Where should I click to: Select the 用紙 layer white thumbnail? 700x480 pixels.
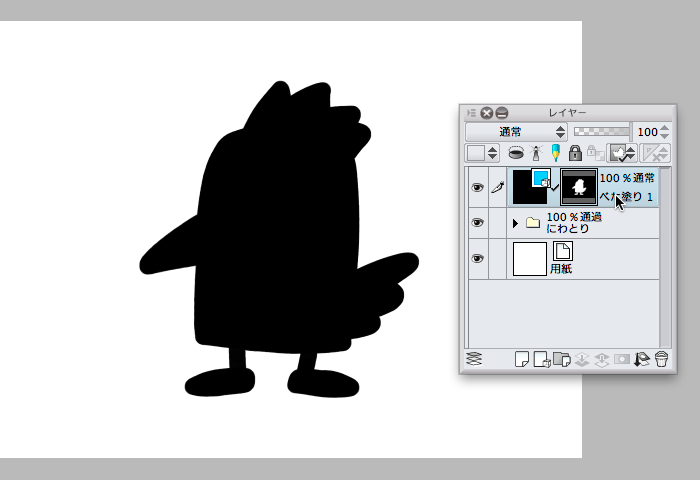click(529, 259)
